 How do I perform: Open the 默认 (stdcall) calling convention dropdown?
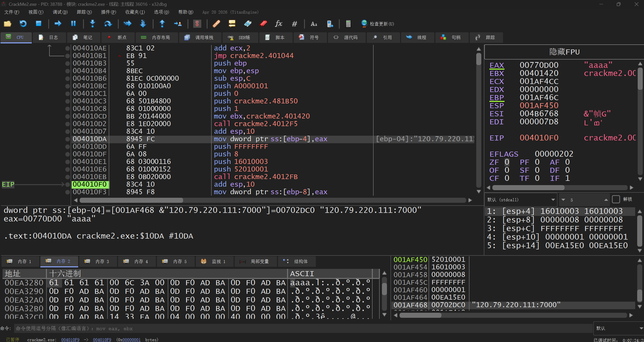click(521, 199)
